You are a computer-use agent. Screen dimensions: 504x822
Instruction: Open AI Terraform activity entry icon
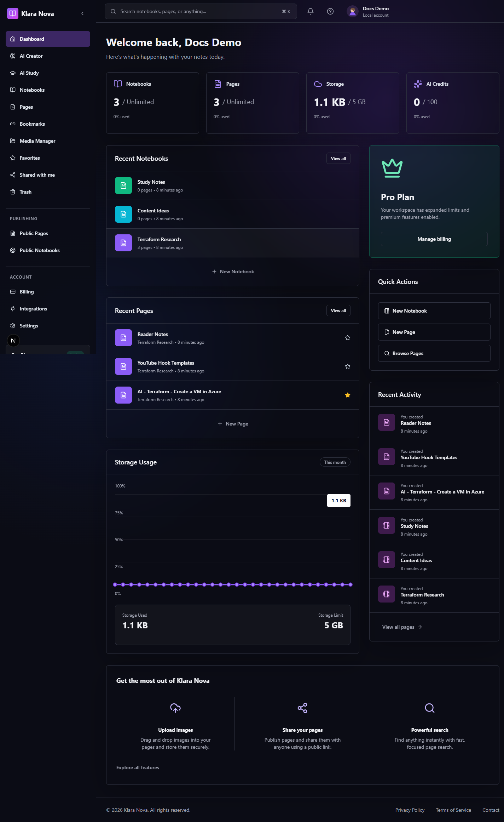(387, 491)
